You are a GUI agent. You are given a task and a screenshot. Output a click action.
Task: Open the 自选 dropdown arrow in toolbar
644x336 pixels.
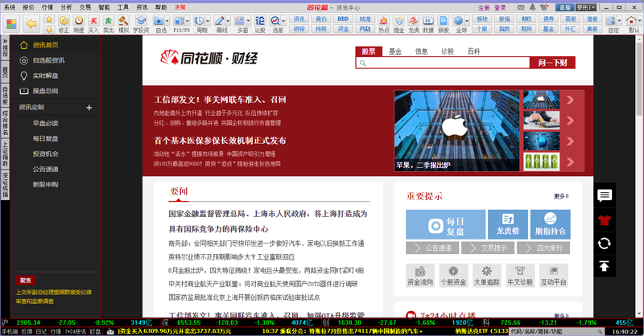(x=171, y=19)
